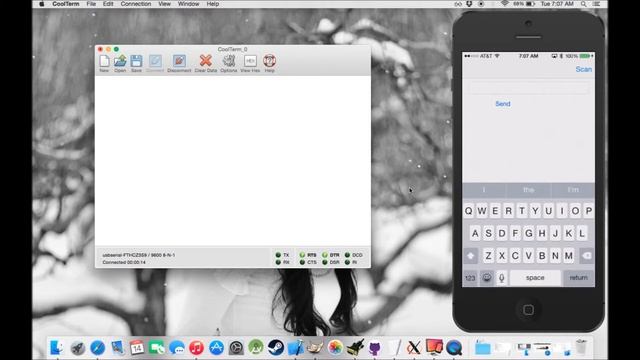Open iTunes from the dock
Screen dimensions: 640x360
[196, 348]
